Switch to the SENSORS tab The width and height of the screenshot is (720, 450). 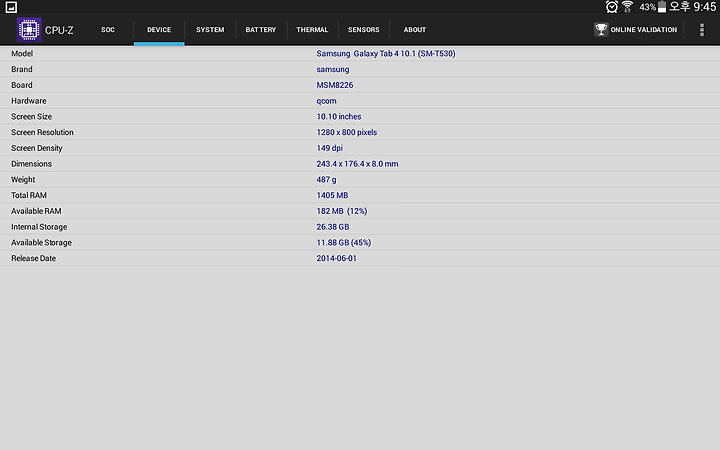pyautogui.click(x=364, y=30)
